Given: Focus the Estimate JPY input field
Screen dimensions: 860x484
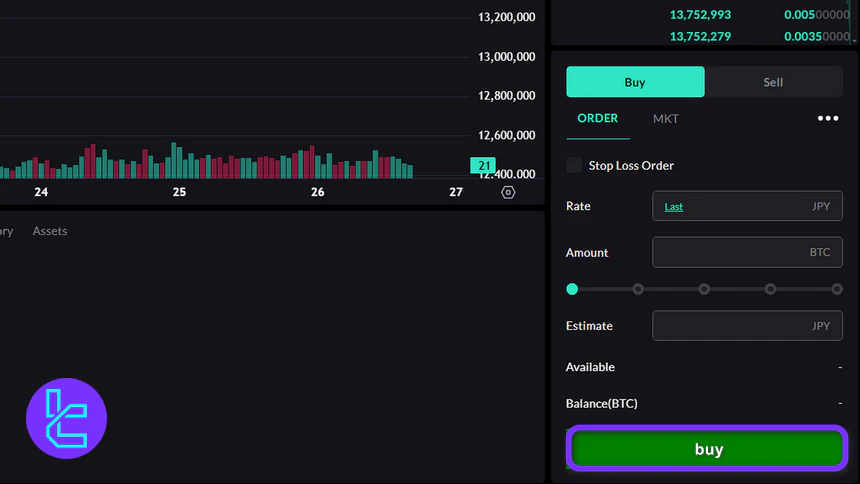Looking at the screenshot, I should point(747,325).
